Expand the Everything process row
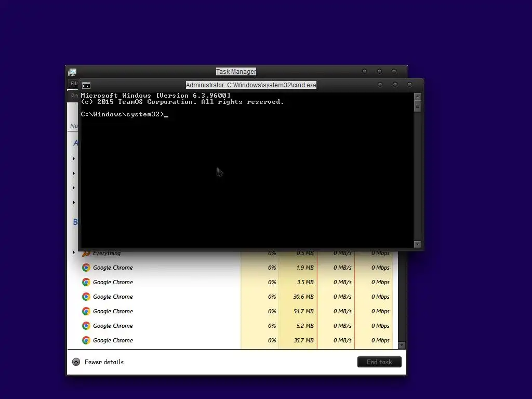Viewport: 532px width, 399px height. click(x=74, y=252)
